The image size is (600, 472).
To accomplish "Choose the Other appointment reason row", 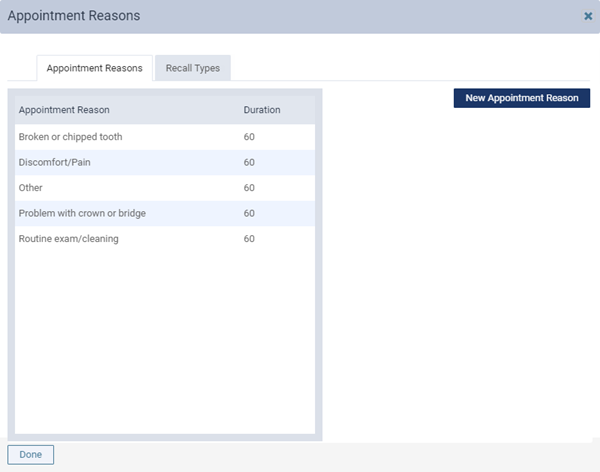I will click(31, 187).
